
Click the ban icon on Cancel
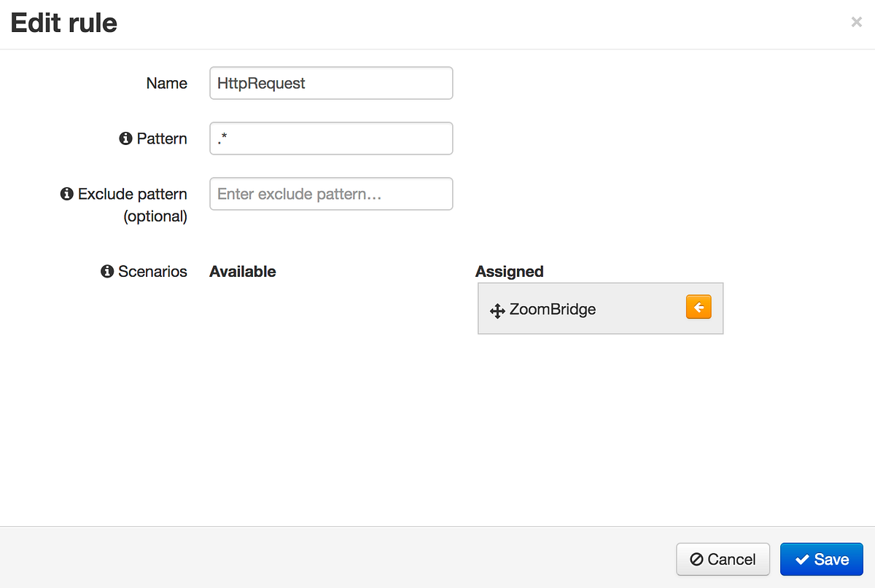(696, 560)
